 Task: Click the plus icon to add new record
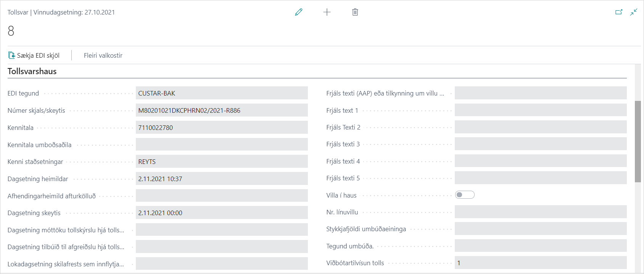tap(327, 12)
